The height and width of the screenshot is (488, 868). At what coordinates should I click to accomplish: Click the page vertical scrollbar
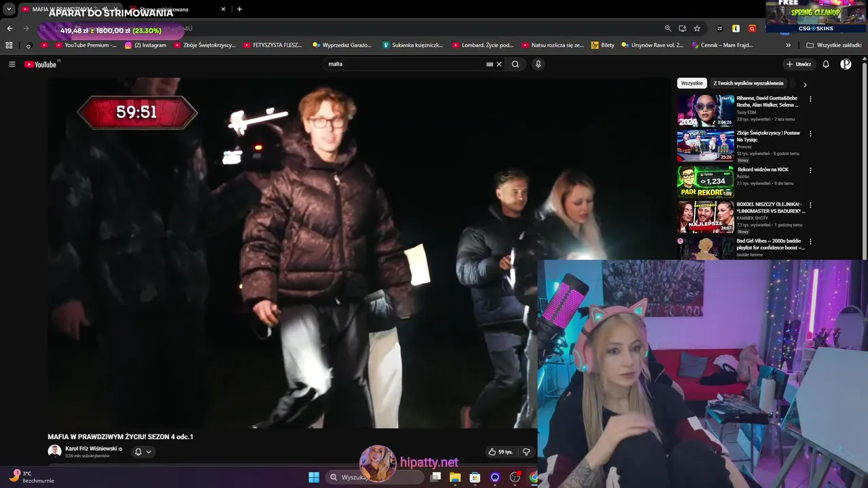click(x=865, y=163)
